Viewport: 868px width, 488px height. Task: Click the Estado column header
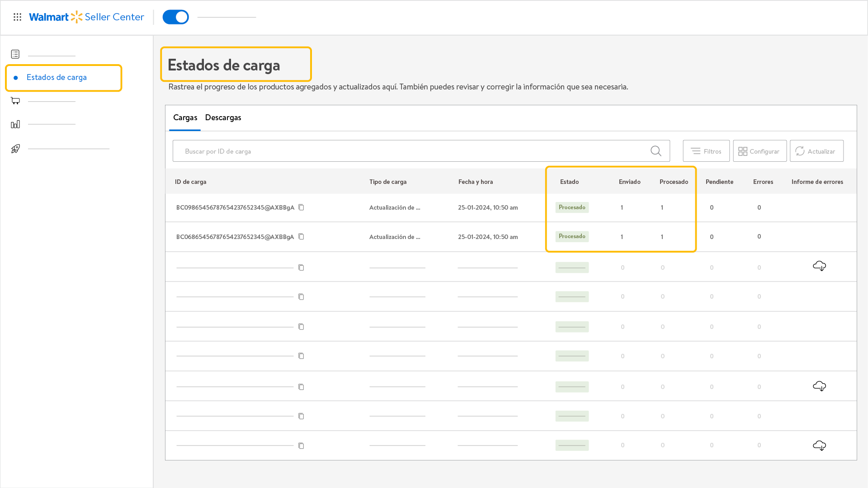tap(569, 182)
